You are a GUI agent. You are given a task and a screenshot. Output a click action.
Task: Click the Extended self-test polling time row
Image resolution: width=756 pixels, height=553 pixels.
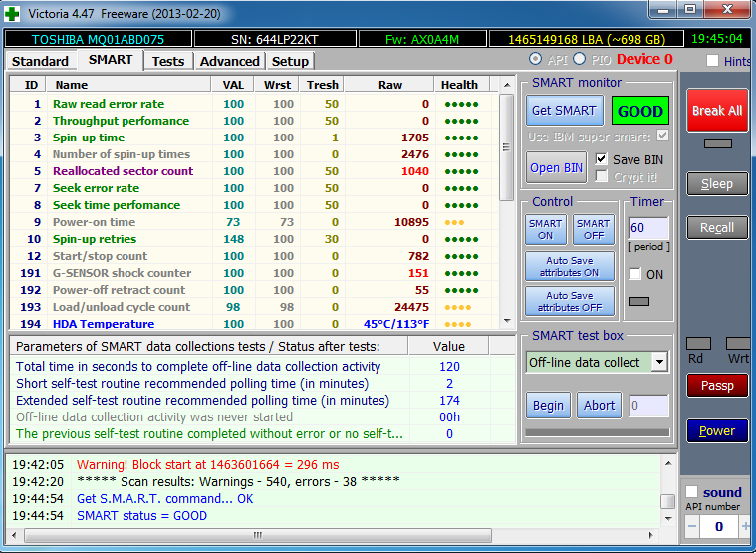pos(262,401)
